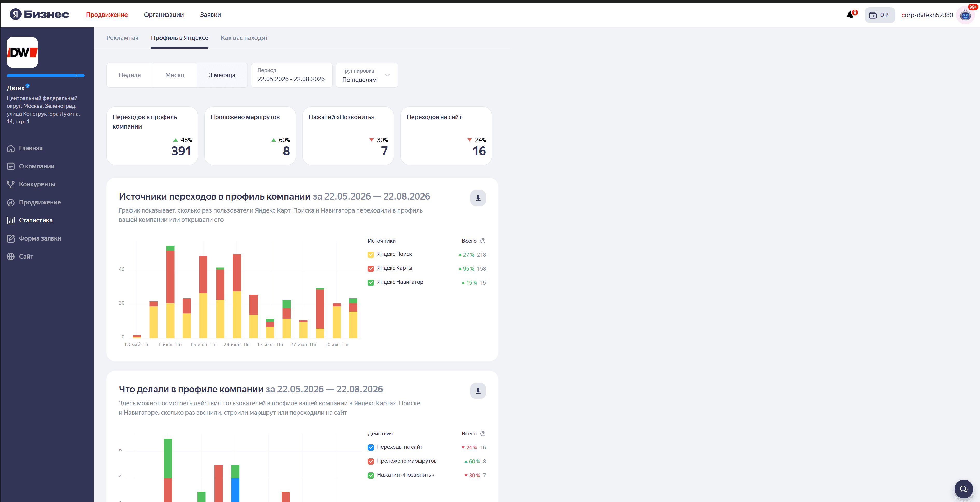This screenshot has height=502, width=980.
Task: Click the edit icon for Форма заявки
Action: pos(11,238)
